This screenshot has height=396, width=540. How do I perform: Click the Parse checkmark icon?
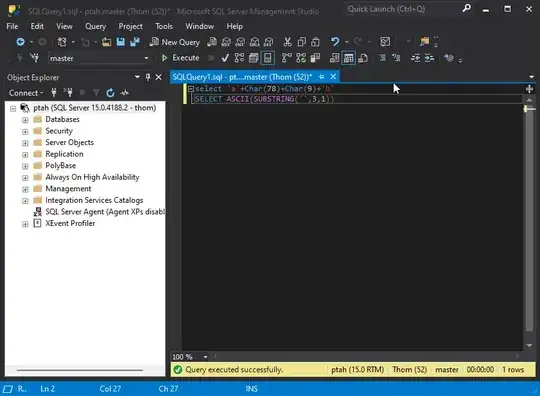(225, 58)
